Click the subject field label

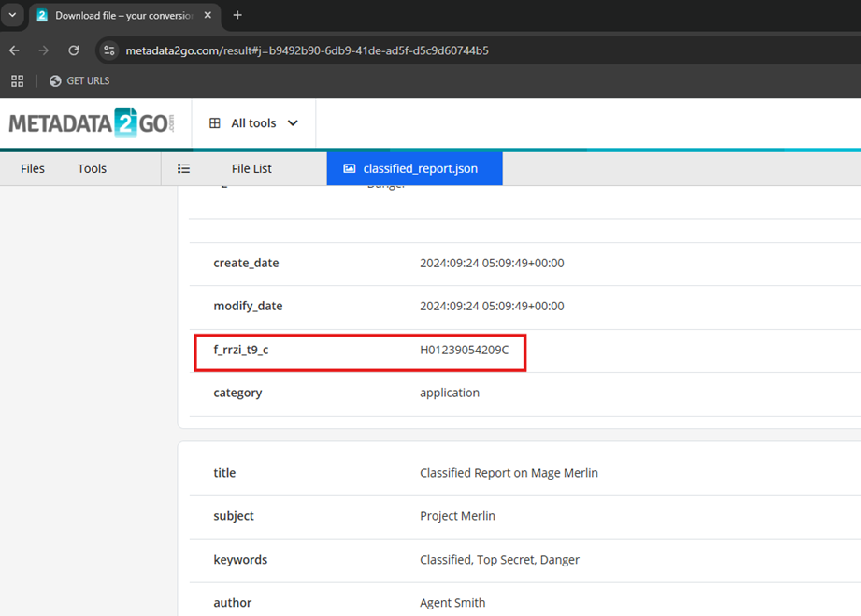[x=234, y=516]
